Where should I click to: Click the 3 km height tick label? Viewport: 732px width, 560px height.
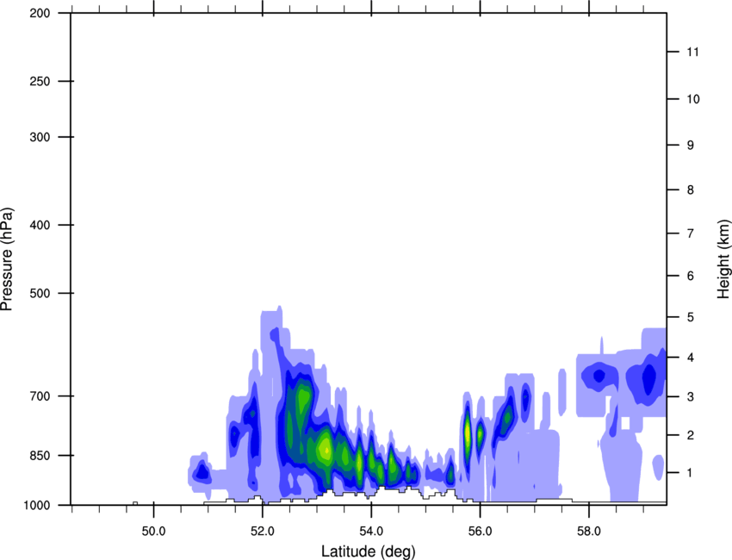pos(691,396)
